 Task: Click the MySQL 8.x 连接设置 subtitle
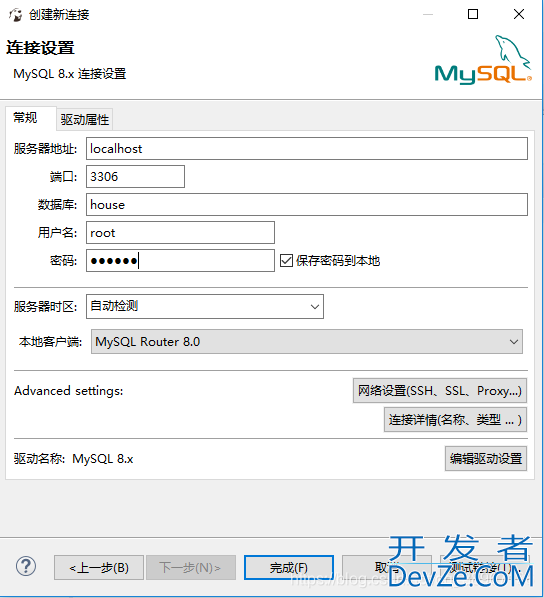click(69, 74)
